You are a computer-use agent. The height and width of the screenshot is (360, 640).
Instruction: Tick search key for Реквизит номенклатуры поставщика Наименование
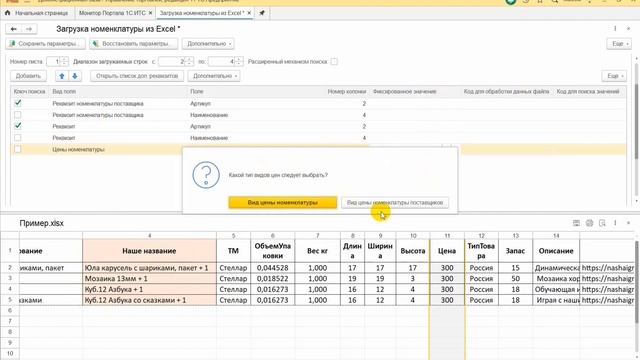[x=18, y=115]
